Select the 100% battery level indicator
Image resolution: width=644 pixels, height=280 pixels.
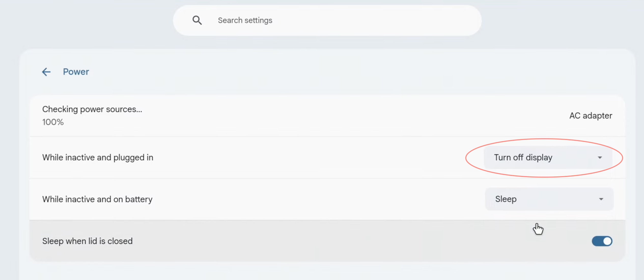pos(53,122)
